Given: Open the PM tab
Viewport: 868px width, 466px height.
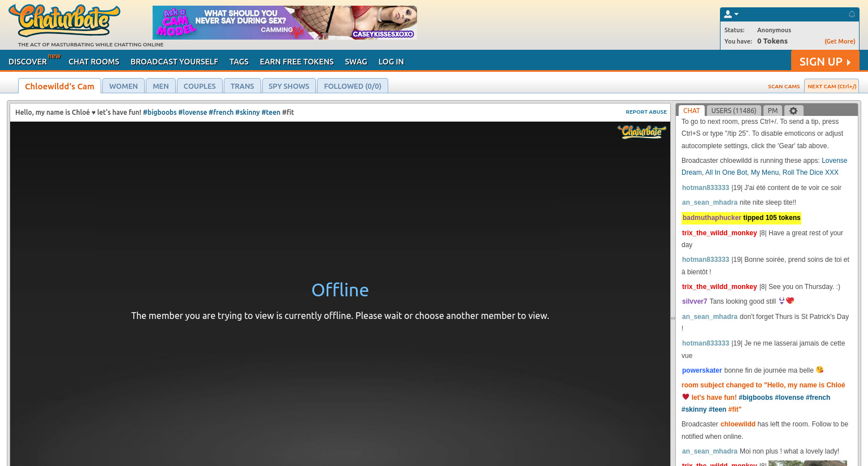Looking at the screenshot, I should coord(772,111).
